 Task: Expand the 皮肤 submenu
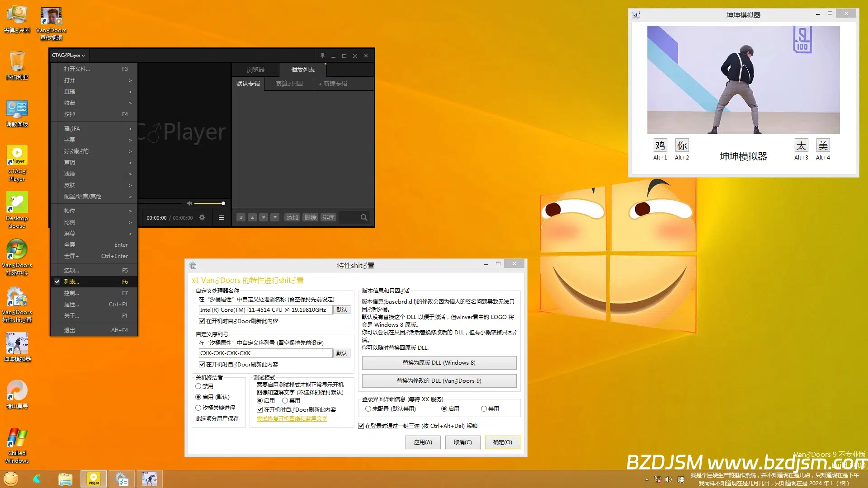(x=94, y=185)
